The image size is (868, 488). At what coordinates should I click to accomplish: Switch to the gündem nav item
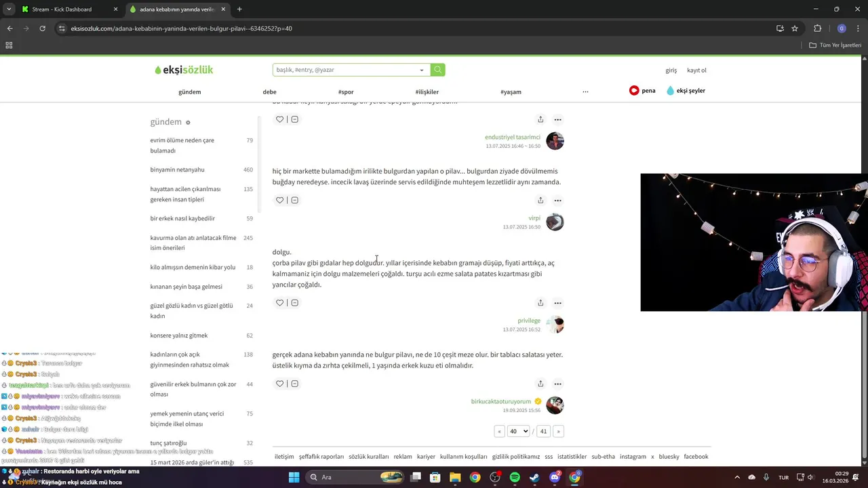(190, 91)
